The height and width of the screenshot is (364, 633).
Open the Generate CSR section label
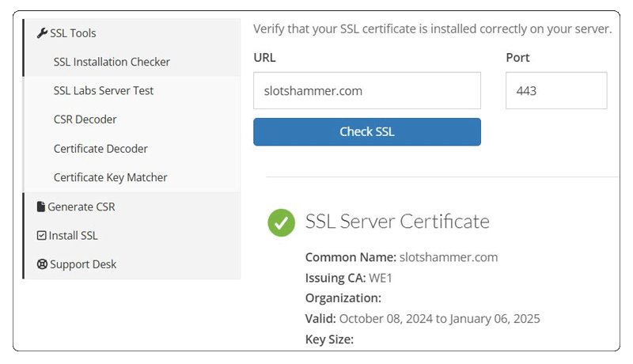coord(81,207)
